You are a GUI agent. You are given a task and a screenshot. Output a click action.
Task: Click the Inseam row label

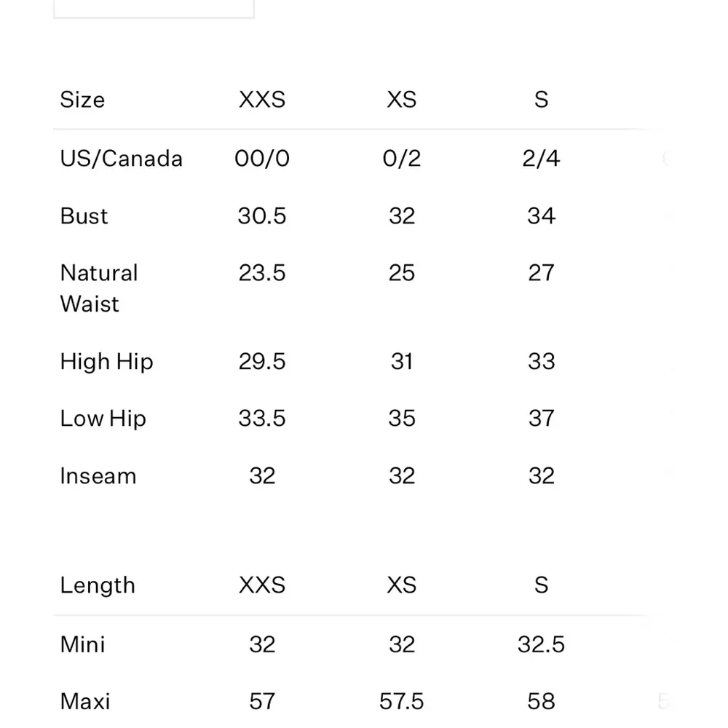[x=98, y=476]
